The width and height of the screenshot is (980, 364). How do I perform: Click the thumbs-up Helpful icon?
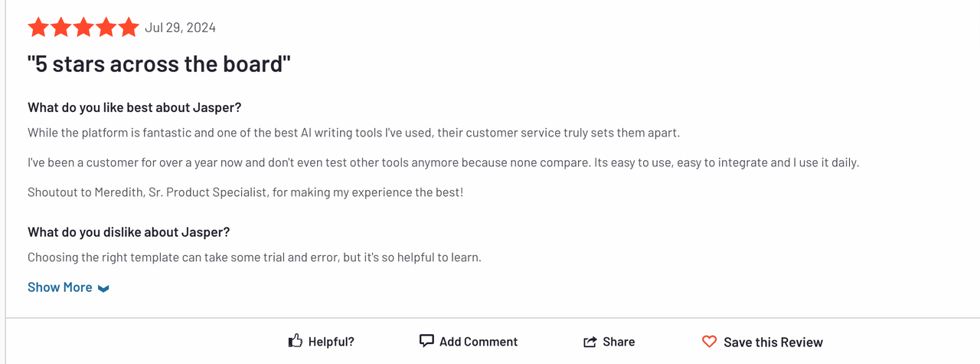[x=296, y=341]
